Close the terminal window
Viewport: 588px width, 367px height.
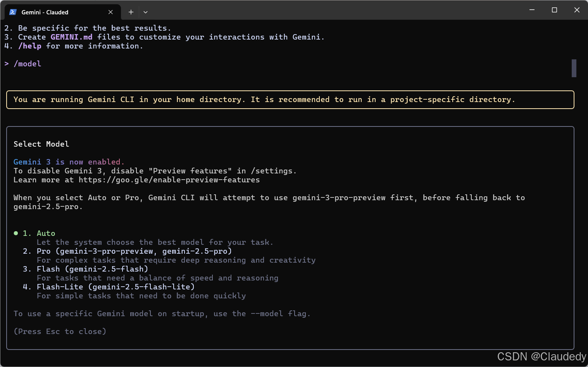point(577,10)
